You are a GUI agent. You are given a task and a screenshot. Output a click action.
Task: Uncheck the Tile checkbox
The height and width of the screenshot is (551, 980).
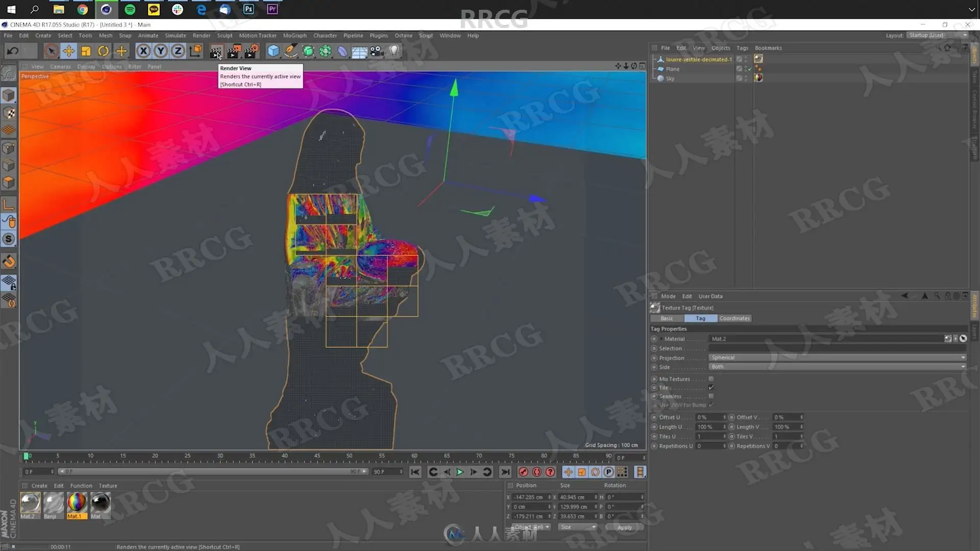[711, 388]
